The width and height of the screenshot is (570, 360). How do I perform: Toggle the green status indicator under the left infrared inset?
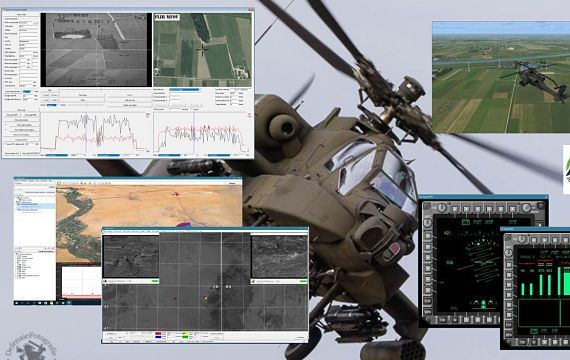pos(155,281)
